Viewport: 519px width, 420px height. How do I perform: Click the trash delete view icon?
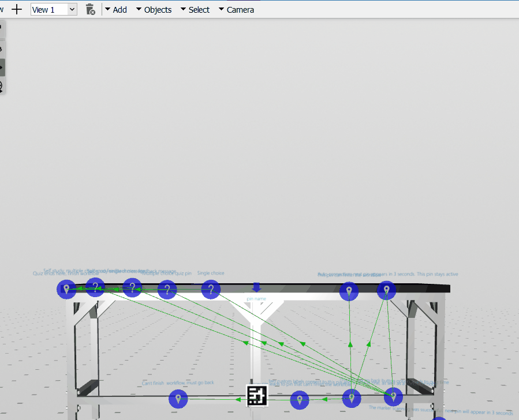coord(90,10)
